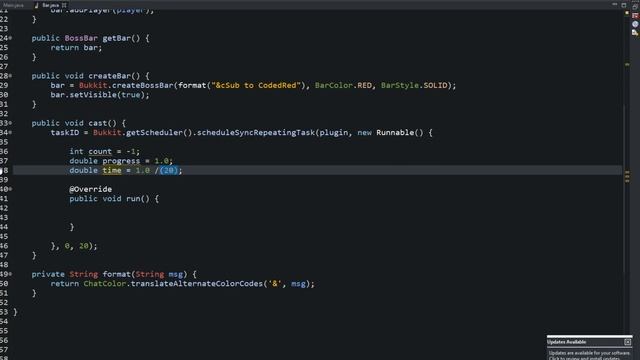The image size is (640, 360).
Task: Select the Bar.java editor tab
Action: pos(51,5)
